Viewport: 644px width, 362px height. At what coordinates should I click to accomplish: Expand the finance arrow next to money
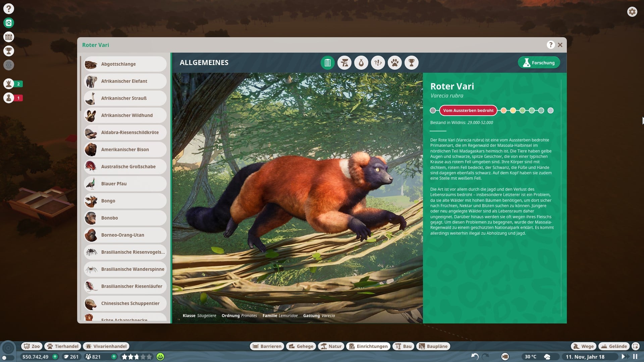[x=55, y=357]
